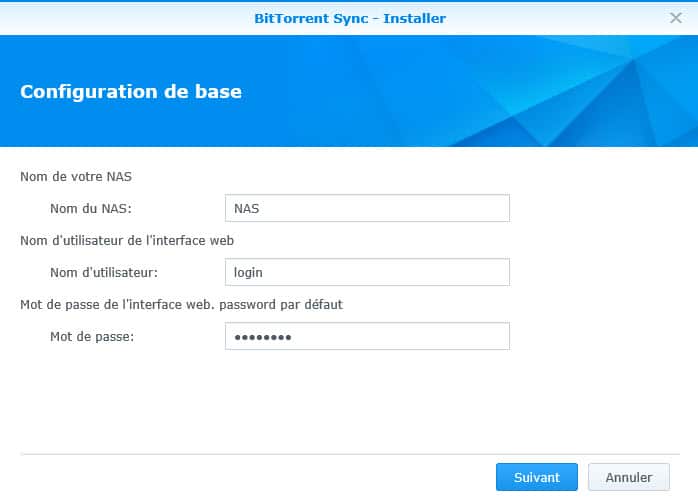Close the BitTorrent Sync installer dialog
The height and width of the screenshot is (497, 698).
pos(675,18)
